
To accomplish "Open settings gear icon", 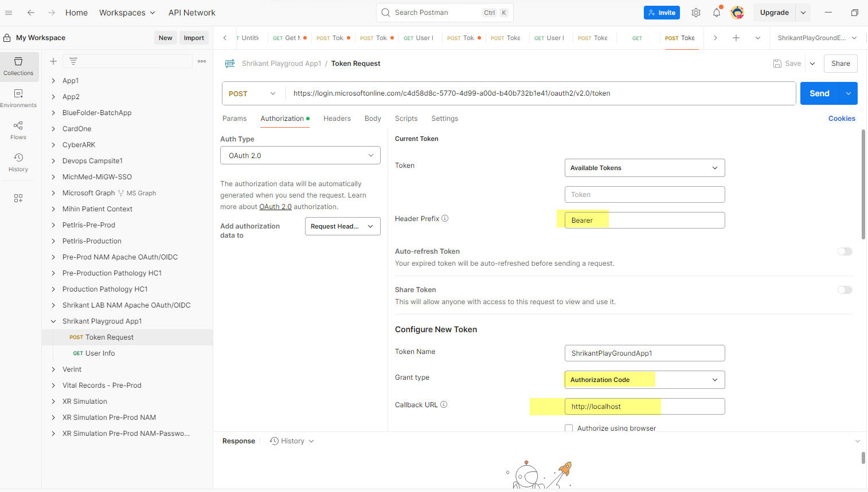I will pyautogui.click(x=696, y=13).
